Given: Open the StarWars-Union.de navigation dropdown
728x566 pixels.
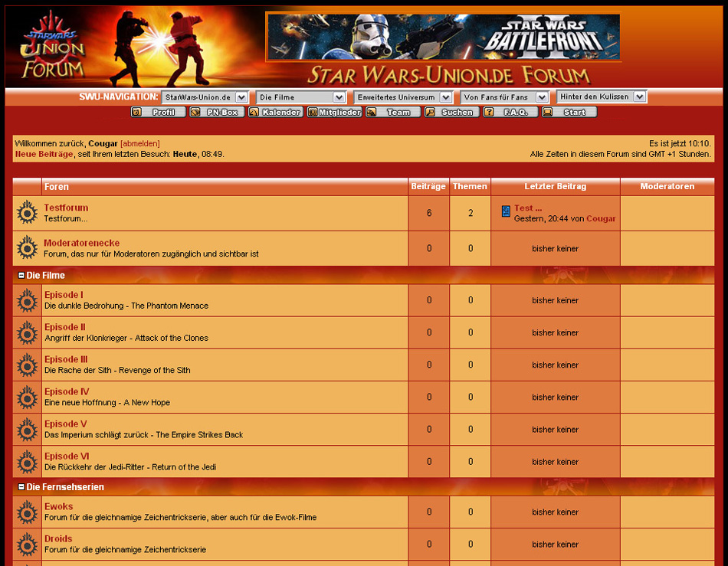Looking at the screenshot, I should pyautogui.click(x=205, y=97).
